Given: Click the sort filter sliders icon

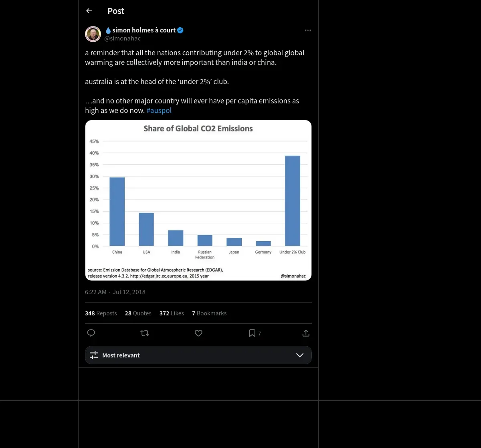Looking at the screenshot, I should point(94,355).
